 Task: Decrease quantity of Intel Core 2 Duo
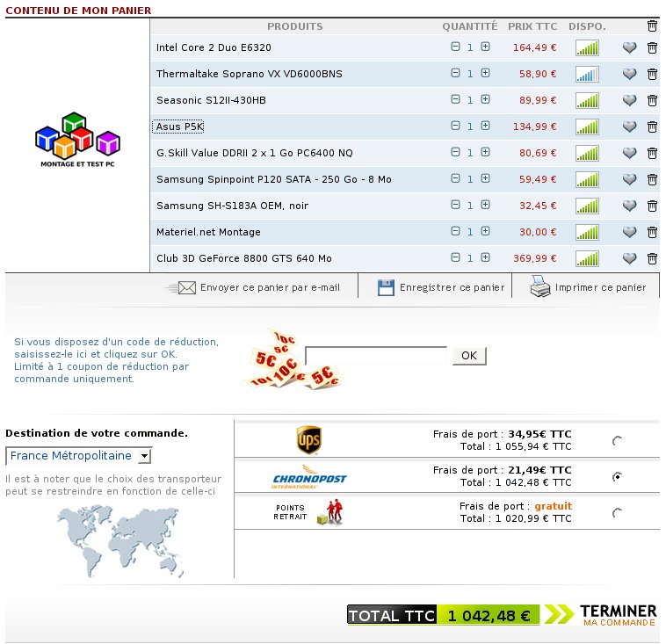[455, 47]
